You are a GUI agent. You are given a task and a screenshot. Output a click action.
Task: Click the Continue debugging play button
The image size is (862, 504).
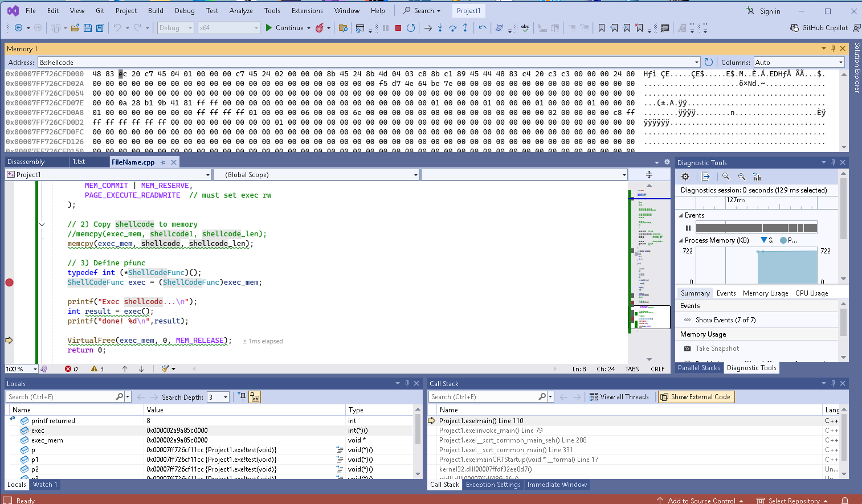pos(269,27)
